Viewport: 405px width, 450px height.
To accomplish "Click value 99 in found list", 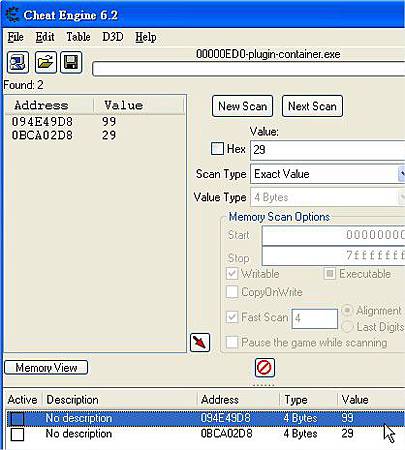I will click(109, 122).
